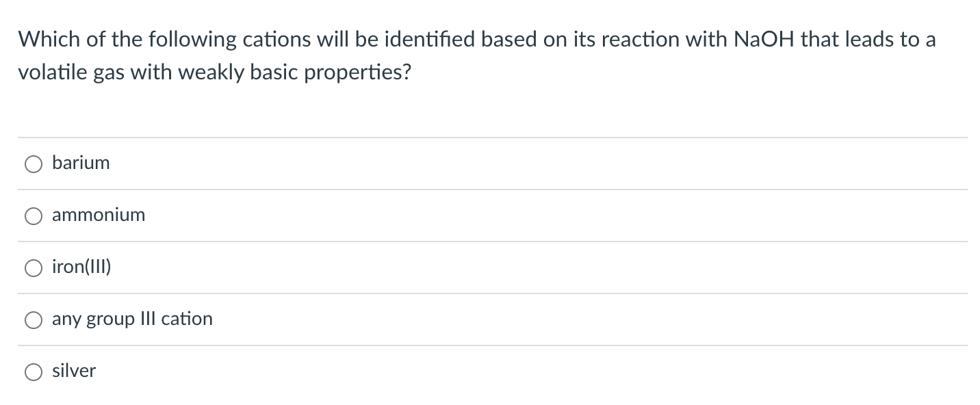The width and height of the screenshot is (980, 405).
Task: Select the any group III cation radio button
Action: 33,319
